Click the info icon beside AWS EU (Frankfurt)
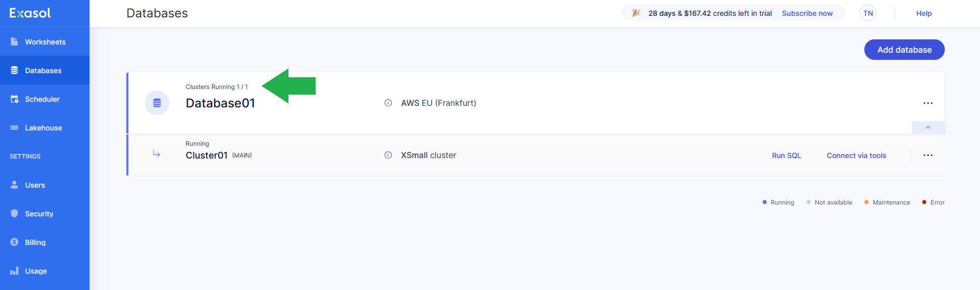This screenshot has width=980, height=290. point(388,103)
